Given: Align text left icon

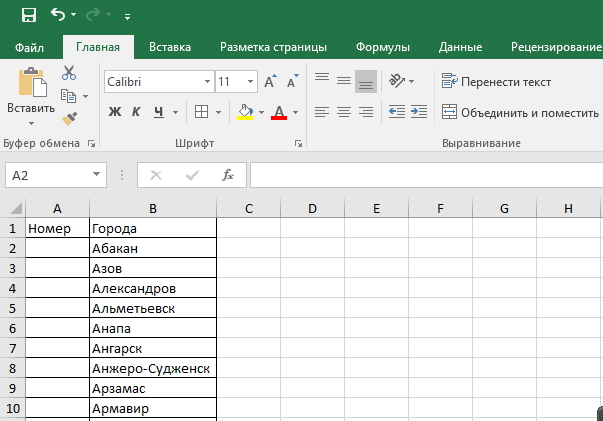Looking at the screenshot, I should point(321,112).
